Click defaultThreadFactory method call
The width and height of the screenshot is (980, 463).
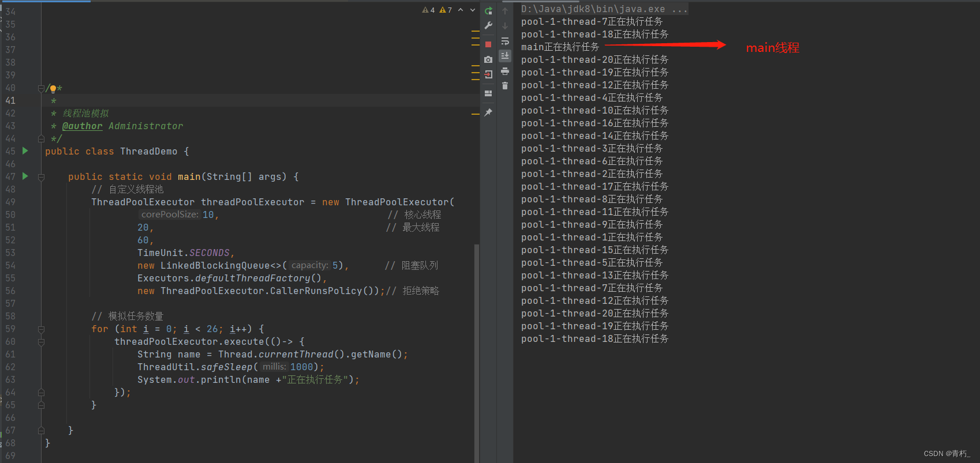pyautogui.click(x=253, y=278)
